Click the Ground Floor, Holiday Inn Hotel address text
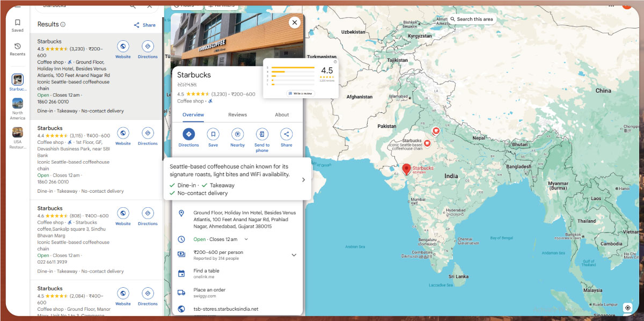The width and height of the screenshot is (644, 321). pyautogui.click(x=245, y=220)
